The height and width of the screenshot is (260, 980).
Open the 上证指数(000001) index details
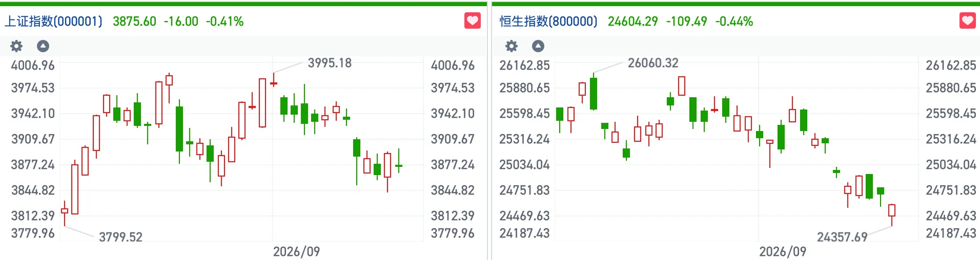(54, 21)
